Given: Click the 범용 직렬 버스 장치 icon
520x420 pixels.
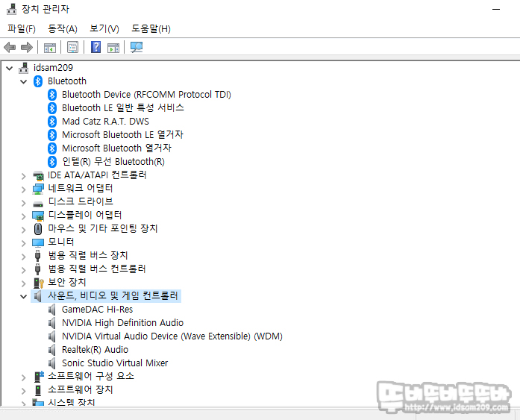Looking at the screenshot, I should [x=38, y=256].
